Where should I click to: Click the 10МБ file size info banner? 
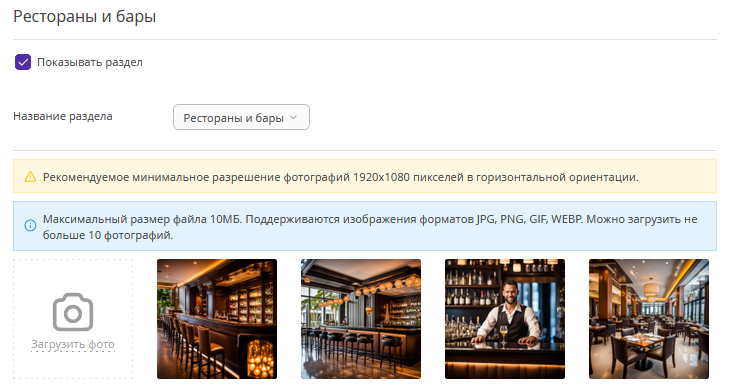pos(365,226)
